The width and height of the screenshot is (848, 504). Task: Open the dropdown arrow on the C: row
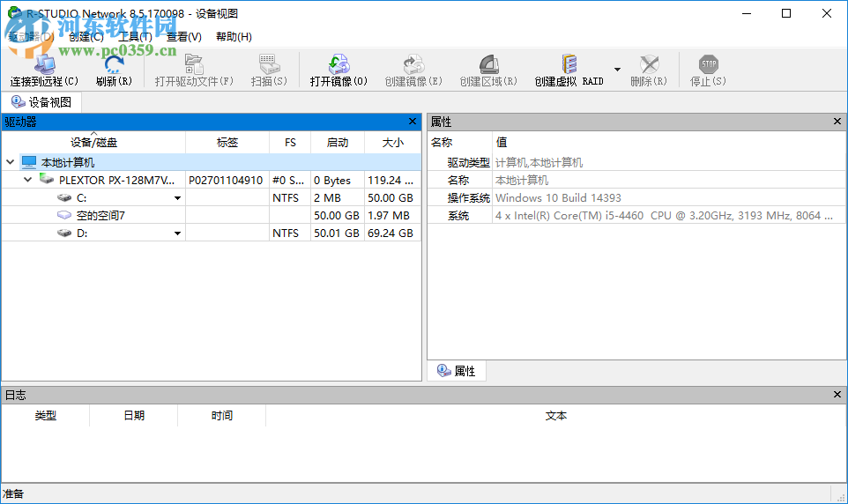[x=177, y=198]
